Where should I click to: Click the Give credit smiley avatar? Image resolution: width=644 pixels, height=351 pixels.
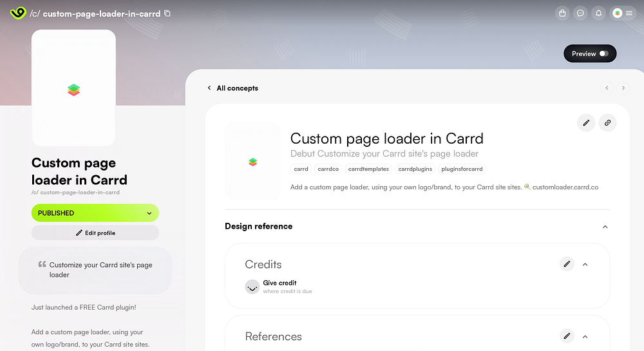(x=252, y=287)
